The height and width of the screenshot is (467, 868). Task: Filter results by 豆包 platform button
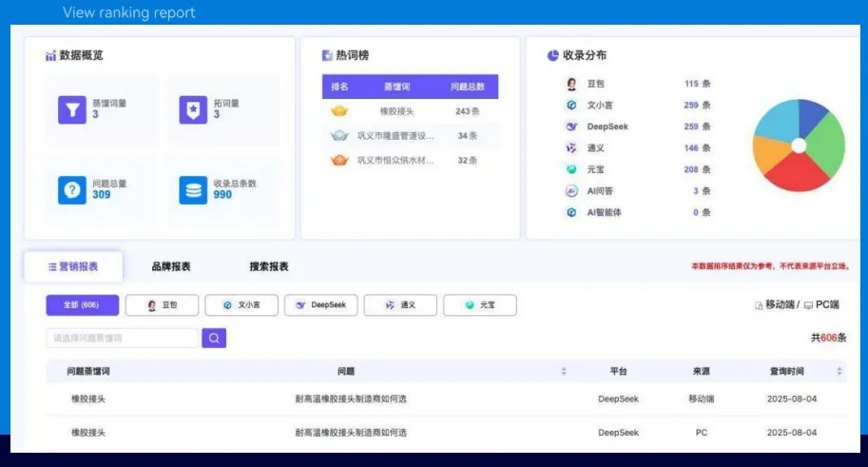click(162, 304)
